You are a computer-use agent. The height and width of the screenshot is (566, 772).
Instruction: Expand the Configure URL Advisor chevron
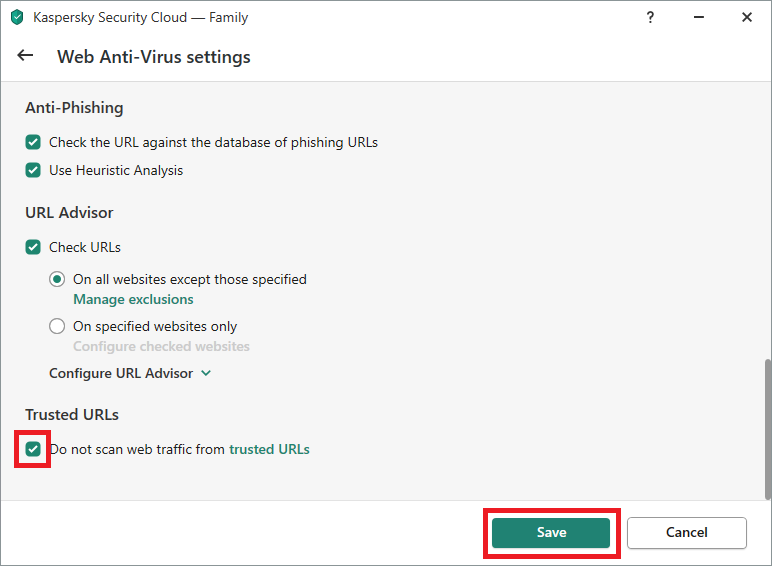[x=206, y=374]
